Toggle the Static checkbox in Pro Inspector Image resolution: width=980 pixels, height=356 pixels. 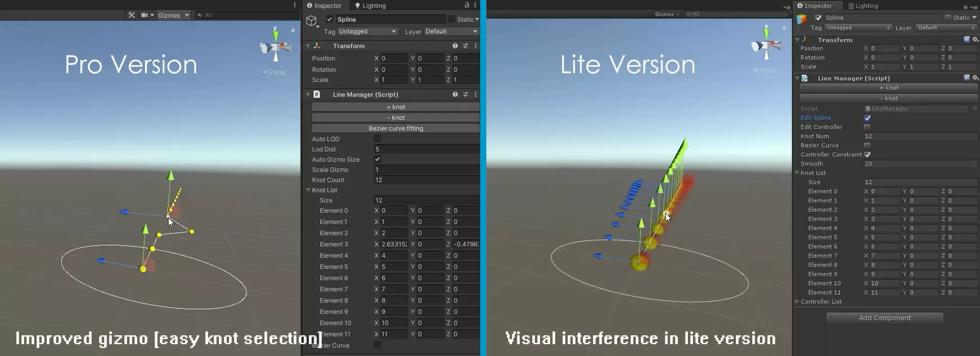pyautogui.click(x=451, y=19)
